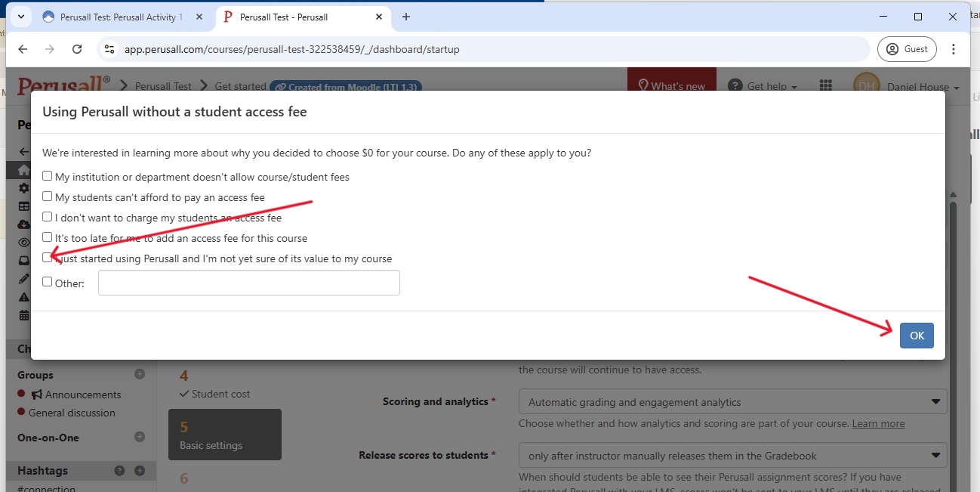980x492 pixels.
Task: Add a hashtag with the plus icon
Action: tap(140, 471)
